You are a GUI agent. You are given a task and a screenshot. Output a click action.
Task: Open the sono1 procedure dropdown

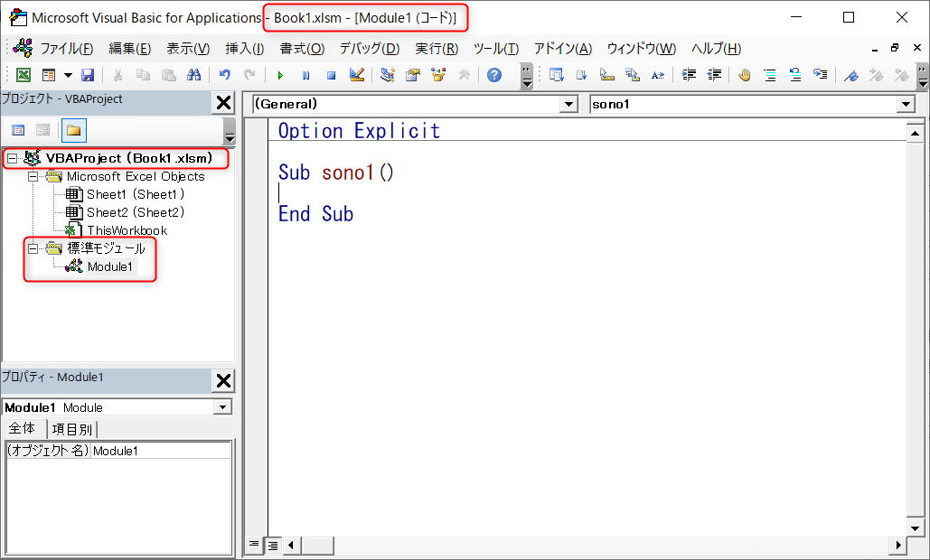click(906, 104)
